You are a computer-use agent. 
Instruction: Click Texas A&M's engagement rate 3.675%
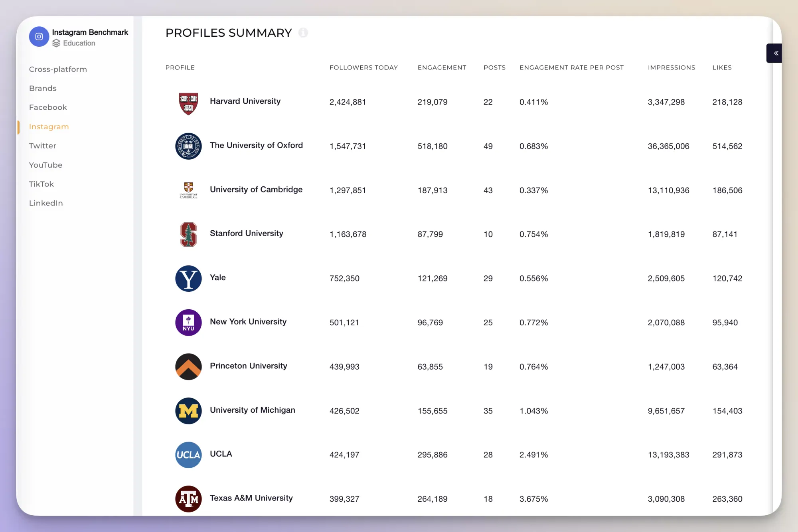[533, 499]
